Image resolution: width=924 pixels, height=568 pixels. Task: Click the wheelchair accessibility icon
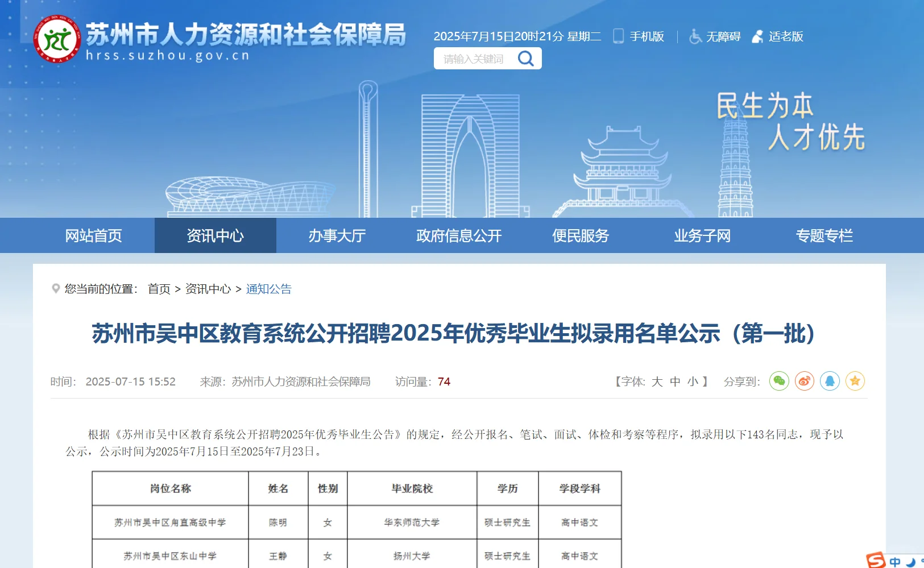[695, 36]
